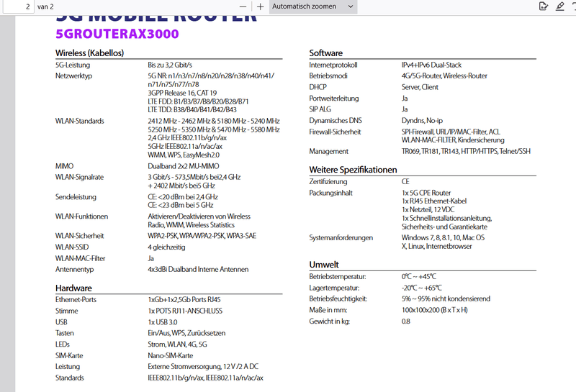Viewport: 576px width, 392px height.
Task: Click the 'WLAN-Signalrate' row label
Action: [79, 177]
